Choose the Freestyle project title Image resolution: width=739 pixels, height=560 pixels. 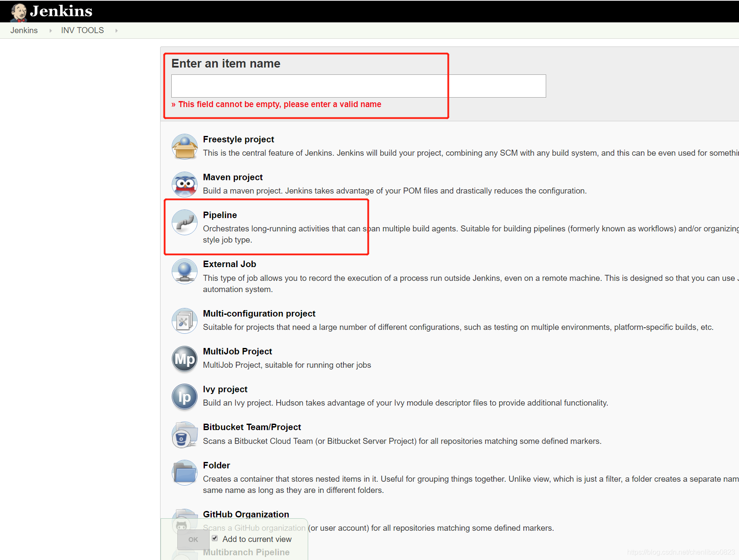238,139
